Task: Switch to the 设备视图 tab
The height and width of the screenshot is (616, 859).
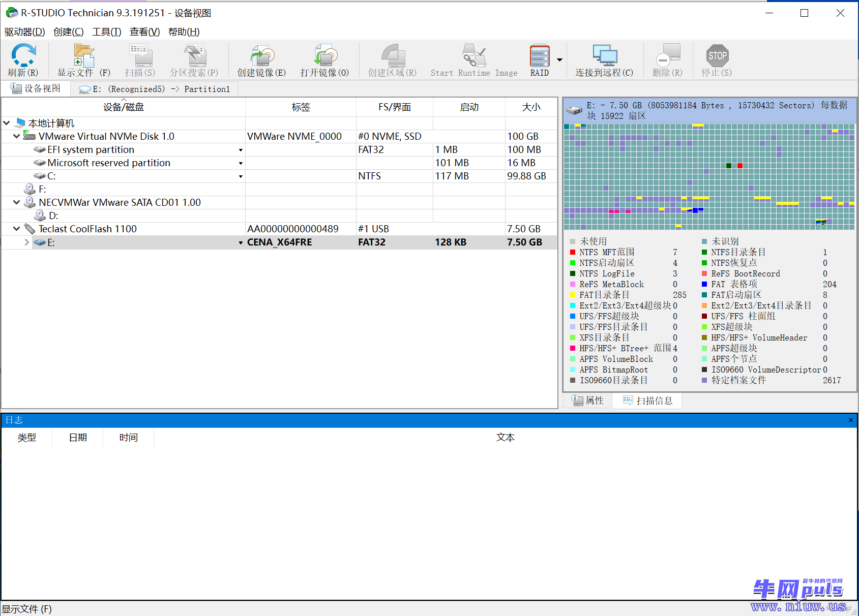Action: pos(36,88)
